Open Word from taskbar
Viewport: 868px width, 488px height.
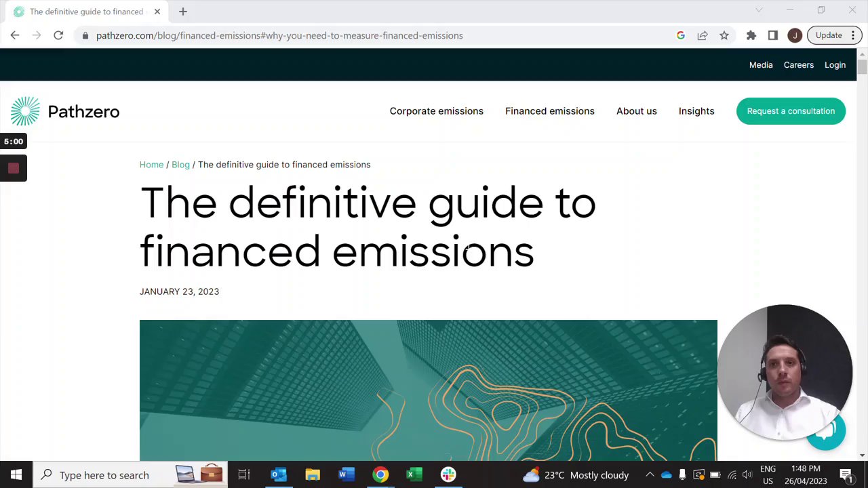pos(347,475)
